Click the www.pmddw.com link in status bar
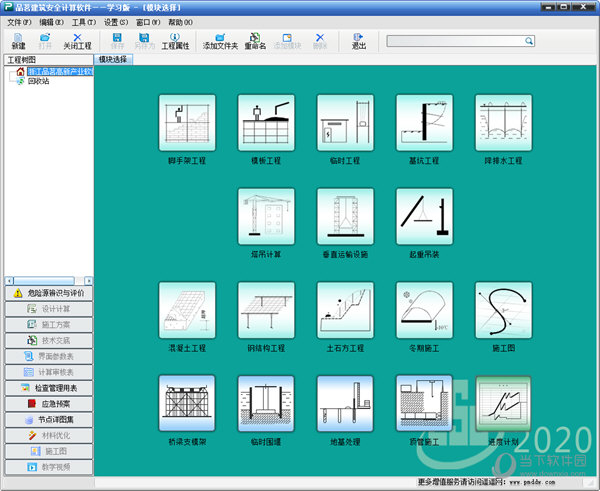Image resolution: width=600 pixels, height=491 pixels. pyautogui.click(x=532, y=482)
